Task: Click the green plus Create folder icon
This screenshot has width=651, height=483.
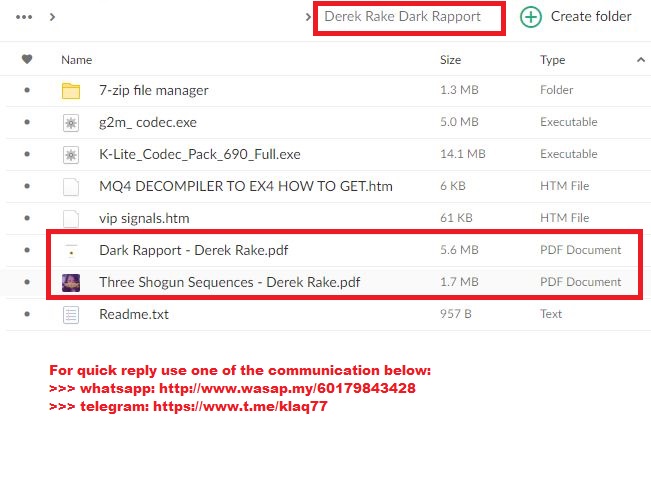Action: (531, 17)
